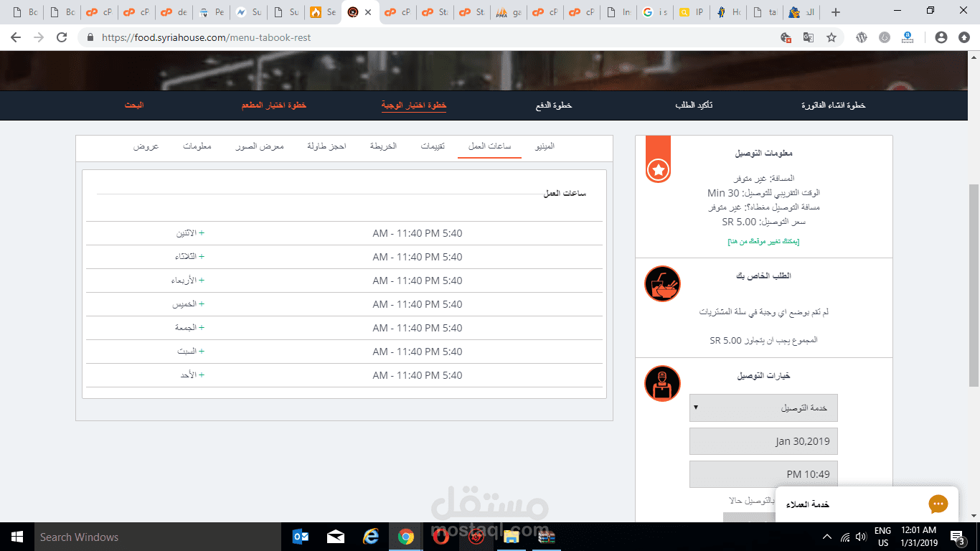Go to خطوة الدفع payment step

tap(554, 105)
